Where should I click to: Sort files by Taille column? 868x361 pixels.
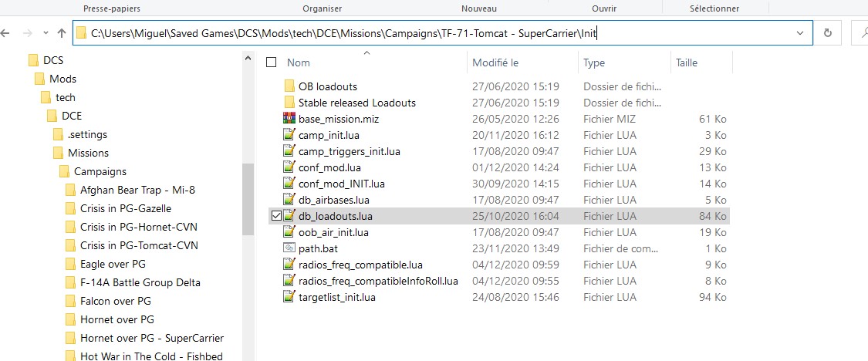tap(687, 62)
